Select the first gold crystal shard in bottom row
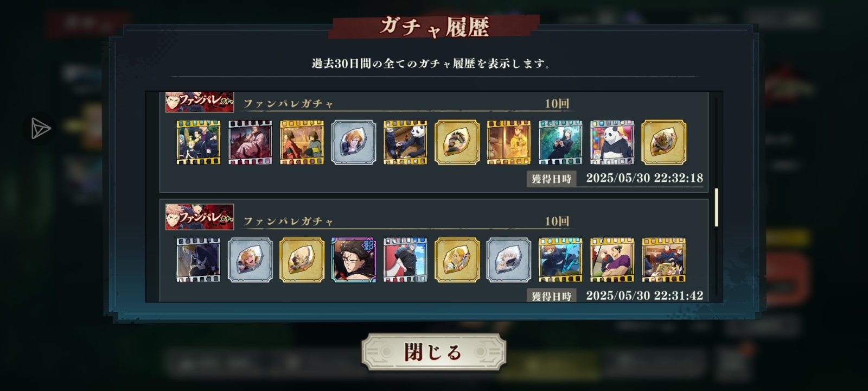Screen dimensions: 868x391 (x=302, y=260)
